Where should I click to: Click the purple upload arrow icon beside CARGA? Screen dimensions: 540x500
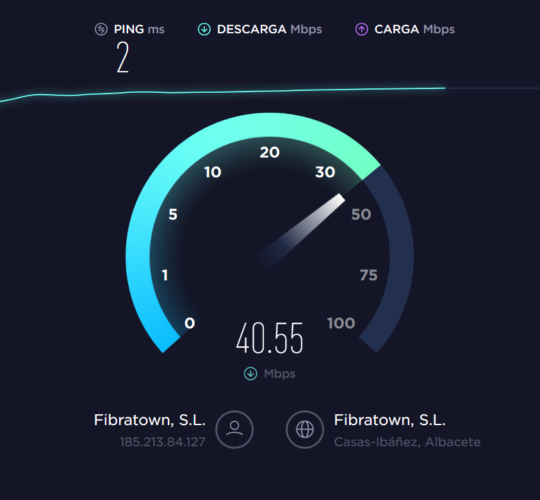pos(362,29)
